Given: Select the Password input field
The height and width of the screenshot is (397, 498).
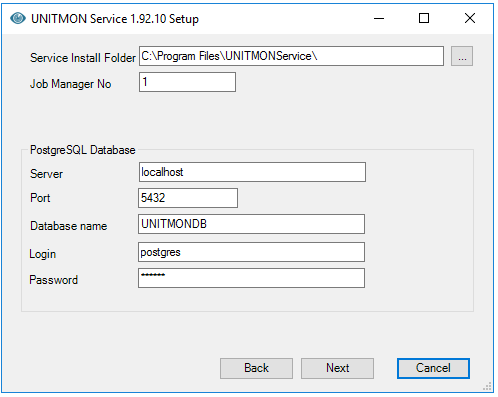Looking at the screenshot, I should pos(251,278).
